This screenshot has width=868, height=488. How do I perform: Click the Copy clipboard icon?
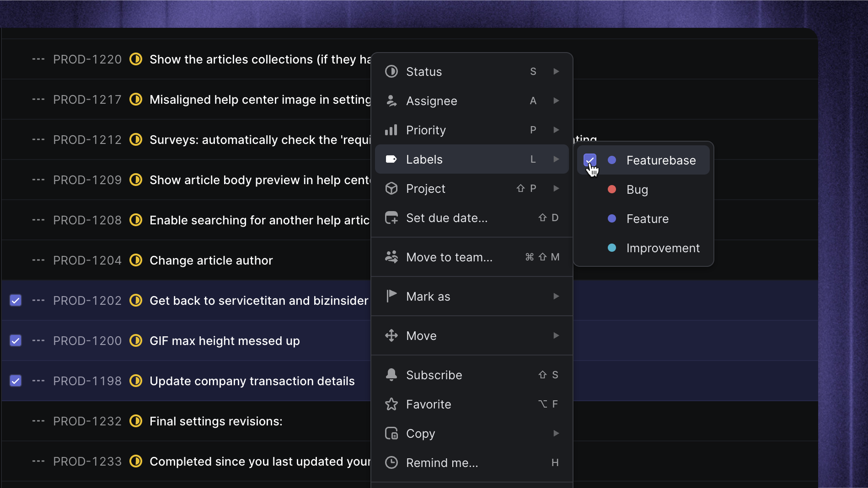[x=391, y=434]
